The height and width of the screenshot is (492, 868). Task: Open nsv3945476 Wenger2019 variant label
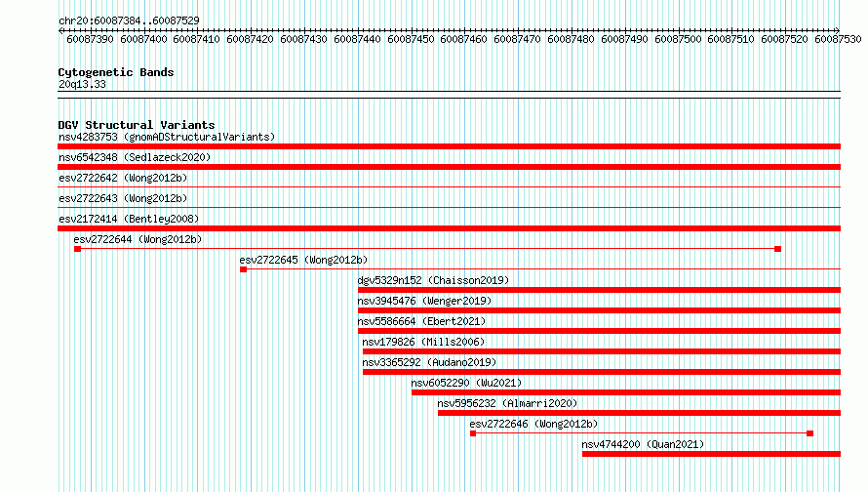coord(424,301)
